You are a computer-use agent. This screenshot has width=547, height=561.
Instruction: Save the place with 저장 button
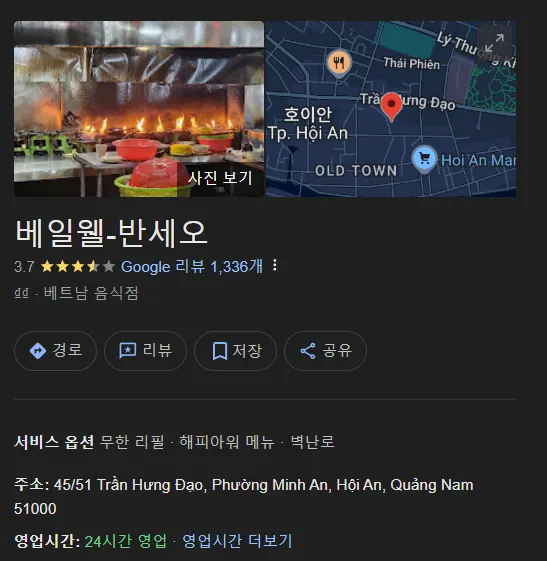(x=235, y=351)
